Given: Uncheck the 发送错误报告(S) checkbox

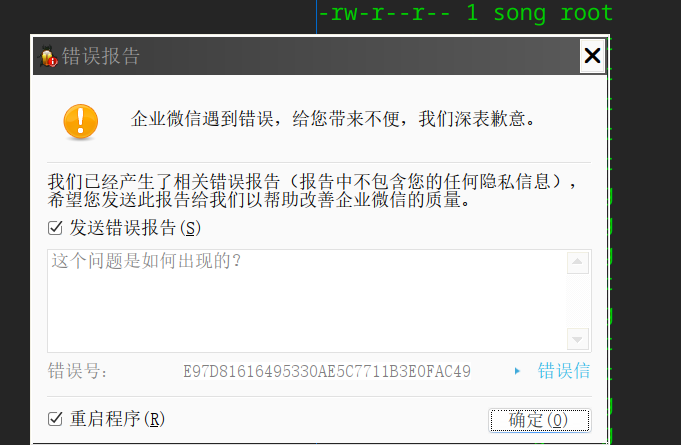Looking at the screenshot, I should [x=55, y=227].
